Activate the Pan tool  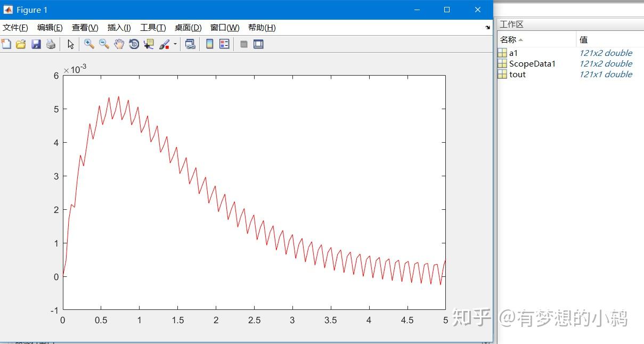pyautogui.click(x=119, y=44)
